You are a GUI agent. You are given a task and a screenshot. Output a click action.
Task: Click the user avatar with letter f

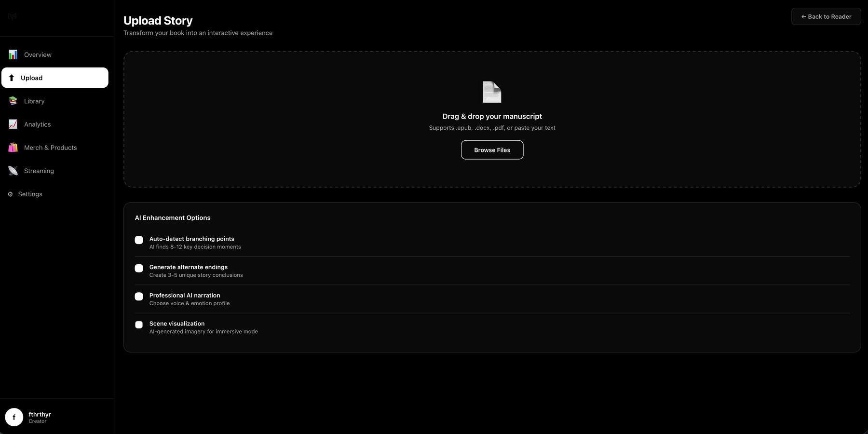(x=14, y=417)
